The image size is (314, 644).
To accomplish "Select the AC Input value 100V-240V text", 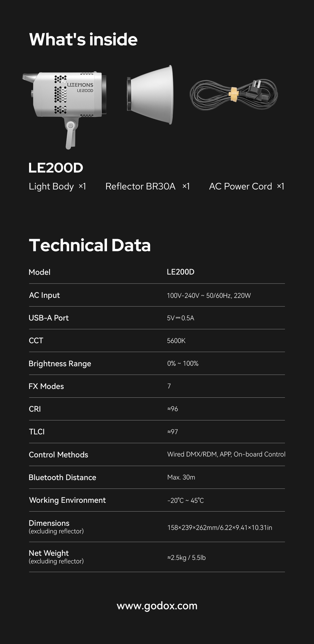I will (x=209, y=296).
